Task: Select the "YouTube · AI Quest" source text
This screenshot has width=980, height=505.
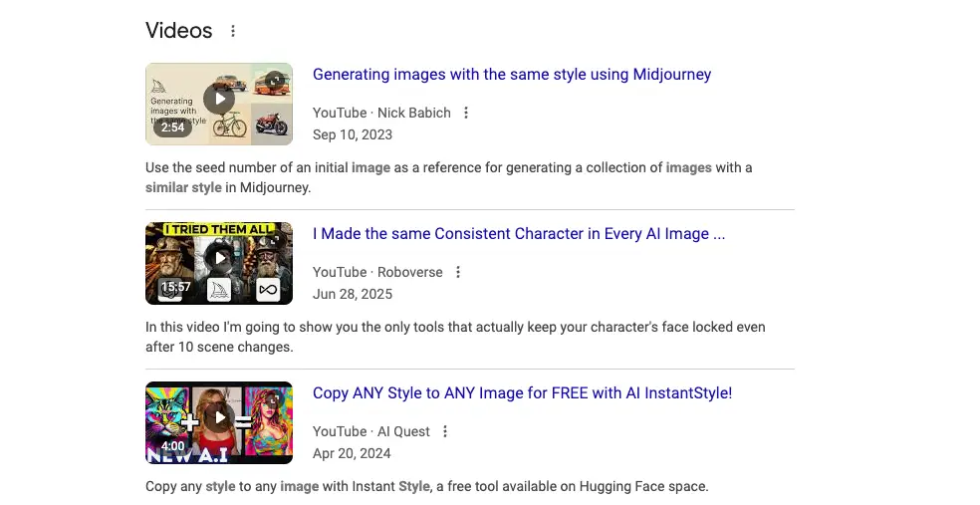Action: (371, 431)
